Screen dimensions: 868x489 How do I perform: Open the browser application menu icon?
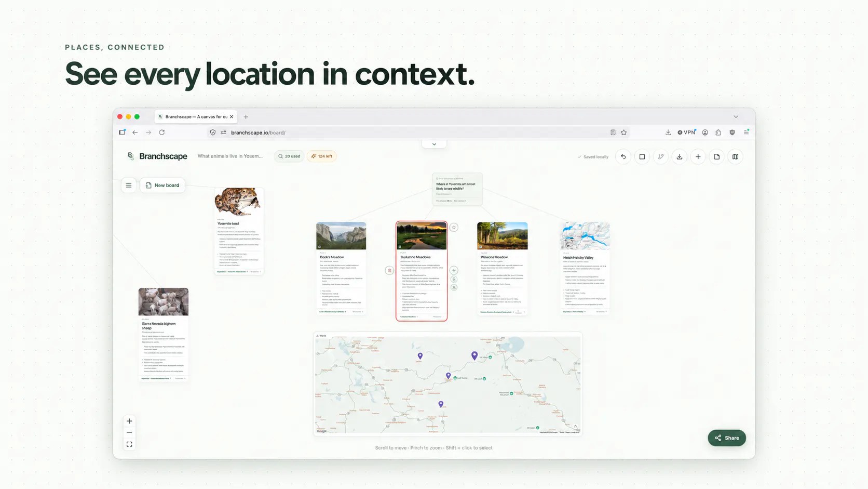coord(746,133)
